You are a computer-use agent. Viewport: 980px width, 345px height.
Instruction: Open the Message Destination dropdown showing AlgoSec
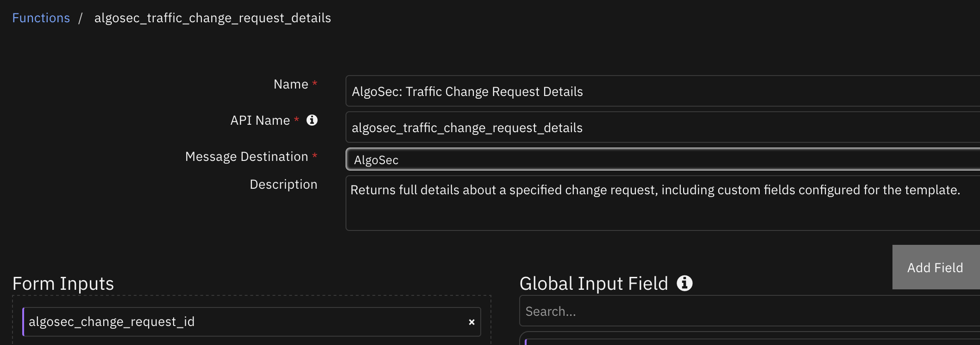pos(663,160)
